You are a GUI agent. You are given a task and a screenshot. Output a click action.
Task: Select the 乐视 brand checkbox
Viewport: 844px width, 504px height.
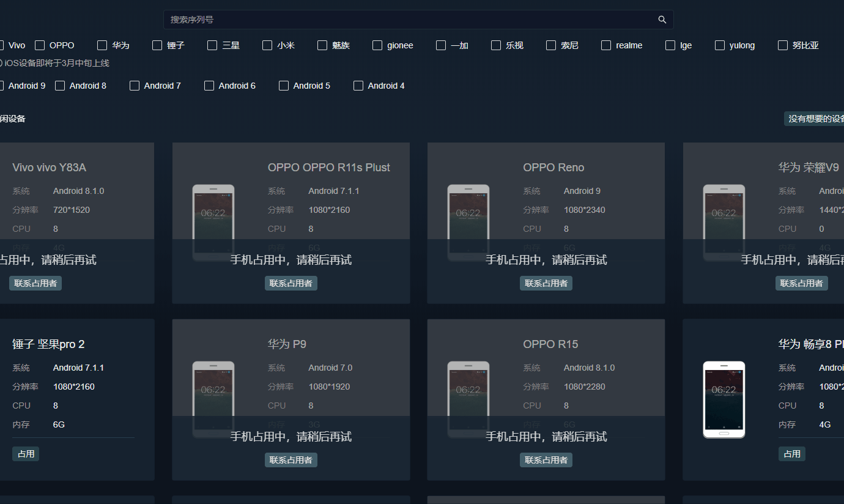coord(496,45)
